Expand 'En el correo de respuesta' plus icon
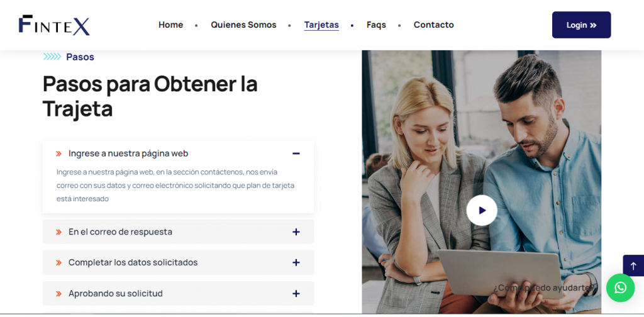Screen dimensions: 644x317 pos(296,232)
